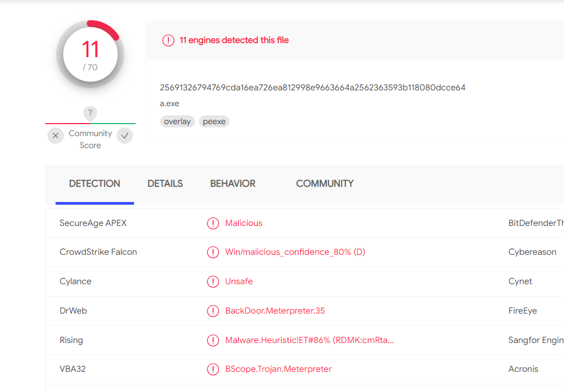
Task: Switch to the BEHAVIOR tab
Action: point(233,183)
